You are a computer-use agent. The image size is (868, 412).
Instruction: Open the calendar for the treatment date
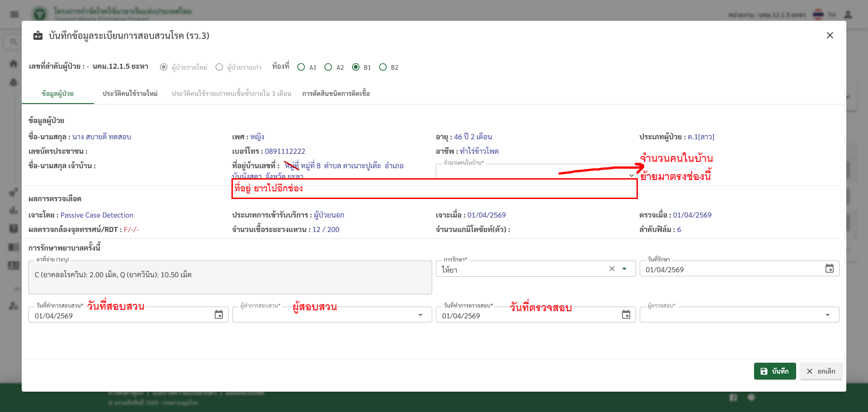(x=829, y=269)
